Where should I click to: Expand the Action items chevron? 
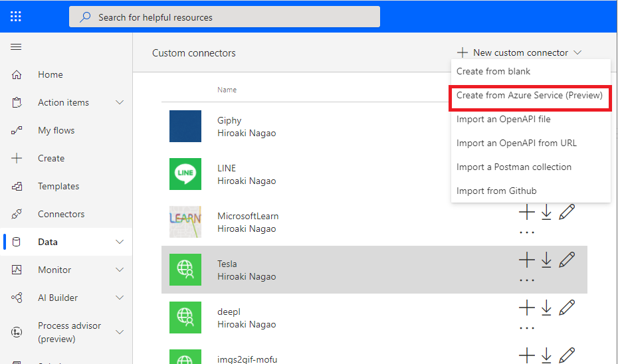pos(120,102)
